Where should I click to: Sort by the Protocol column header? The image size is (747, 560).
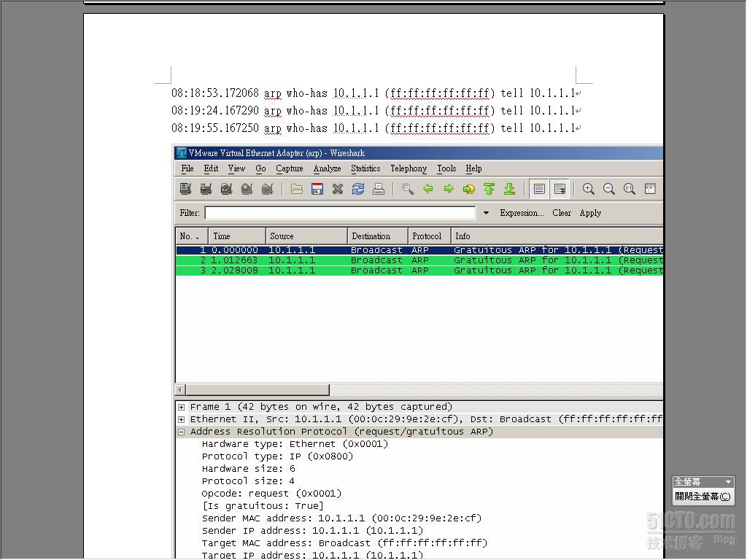pos(429,236)
